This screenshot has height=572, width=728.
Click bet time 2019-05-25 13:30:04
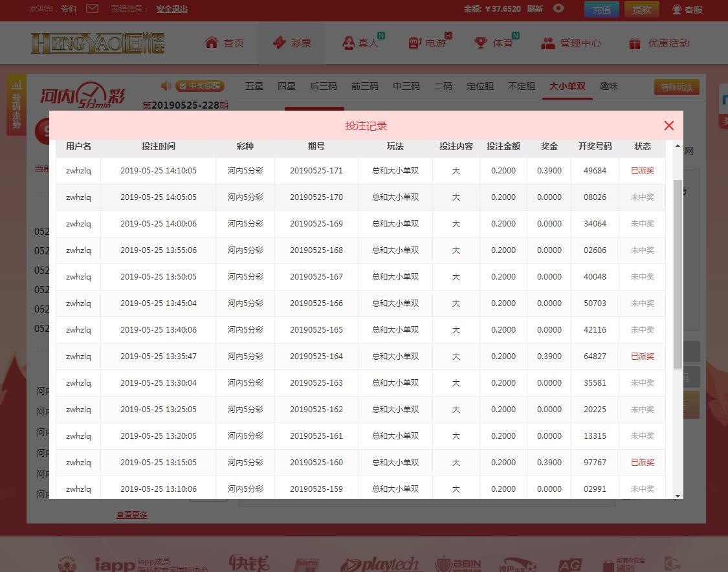pos(159,383)
